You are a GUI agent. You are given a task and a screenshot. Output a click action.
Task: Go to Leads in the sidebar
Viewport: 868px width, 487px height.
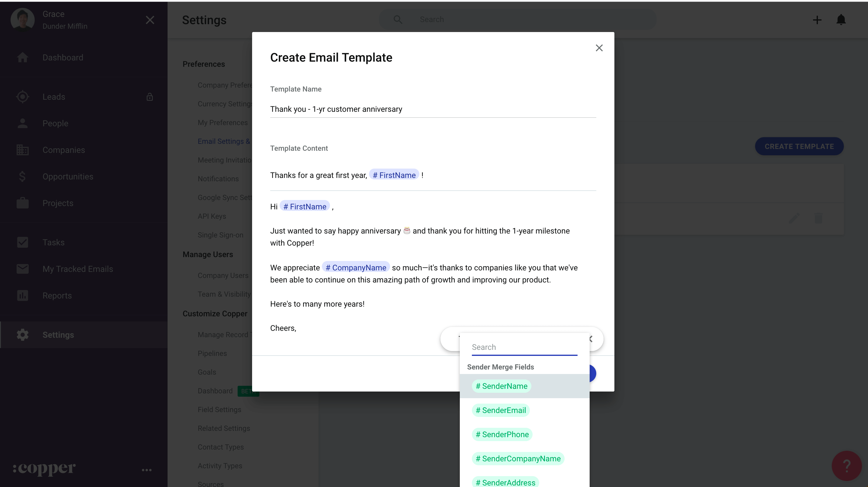53,97
